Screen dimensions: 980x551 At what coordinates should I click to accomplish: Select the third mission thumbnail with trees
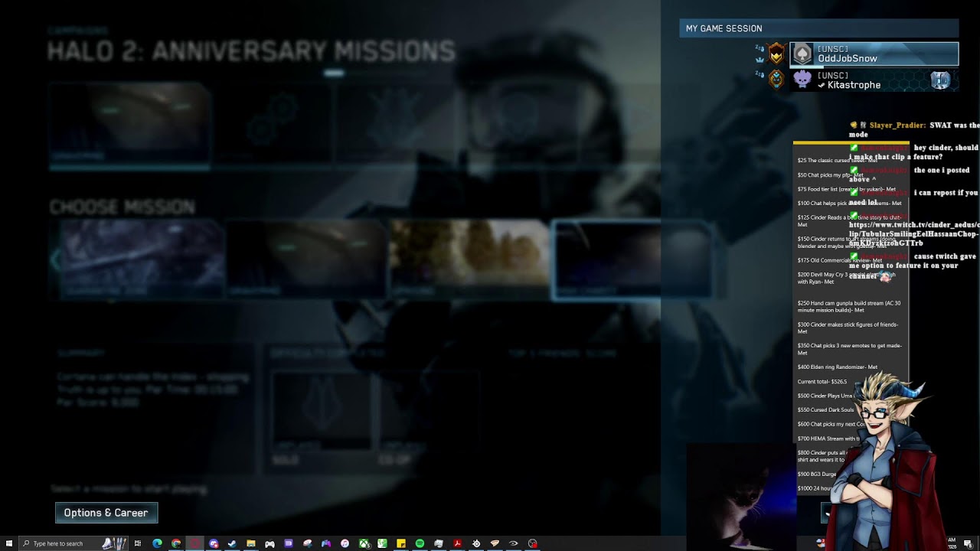click(469, 259)
